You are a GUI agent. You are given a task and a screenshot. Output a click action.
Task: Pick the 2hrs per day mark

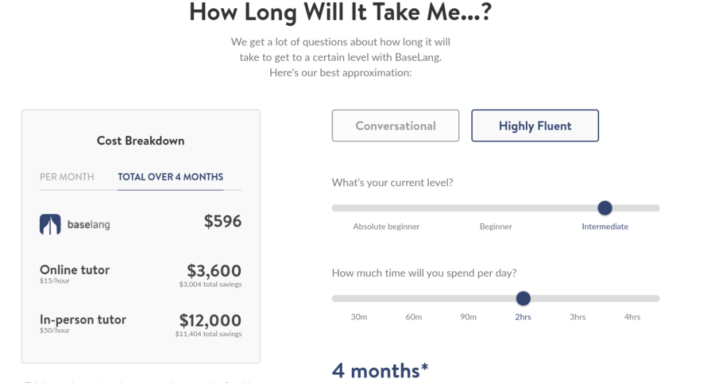[x=523, y=317]
